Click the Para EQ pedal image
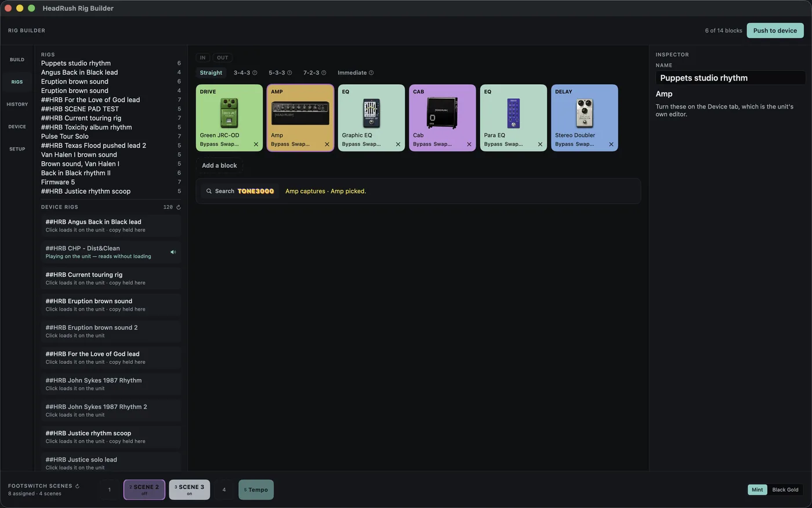 click(x=513, y=113)
